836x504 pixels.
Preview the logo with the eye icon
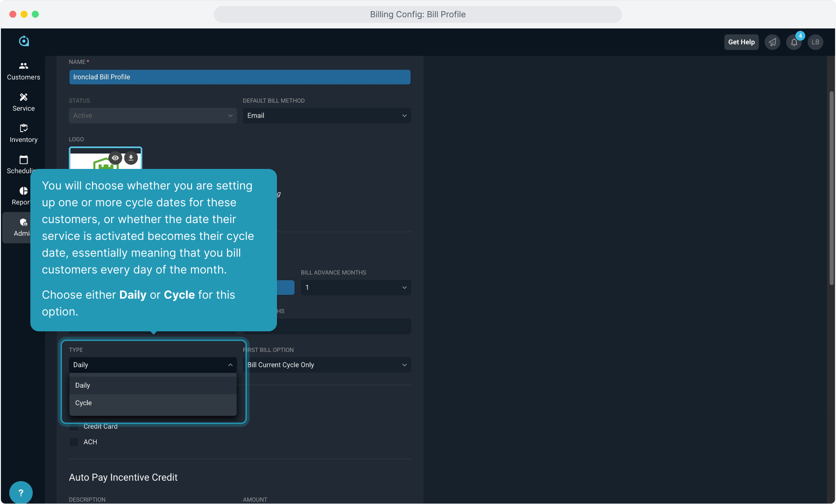coord(115,158)
